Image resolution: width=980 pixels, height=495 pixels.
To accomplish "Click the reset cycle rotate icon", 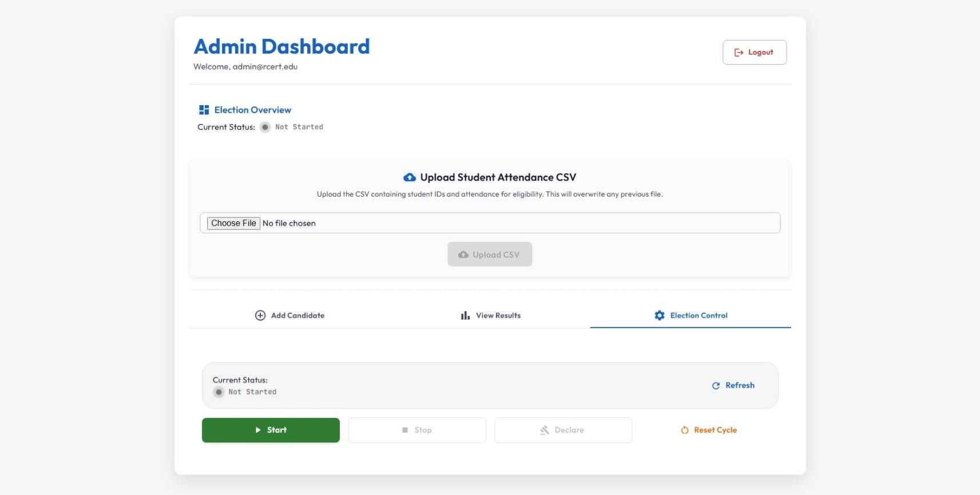I will pos(685,430).
